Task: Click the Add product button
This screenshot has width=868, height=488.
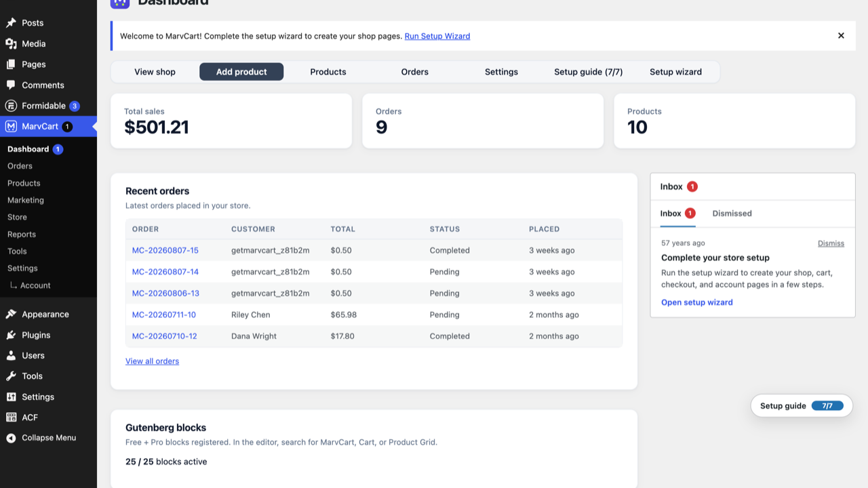Action: 241,72
